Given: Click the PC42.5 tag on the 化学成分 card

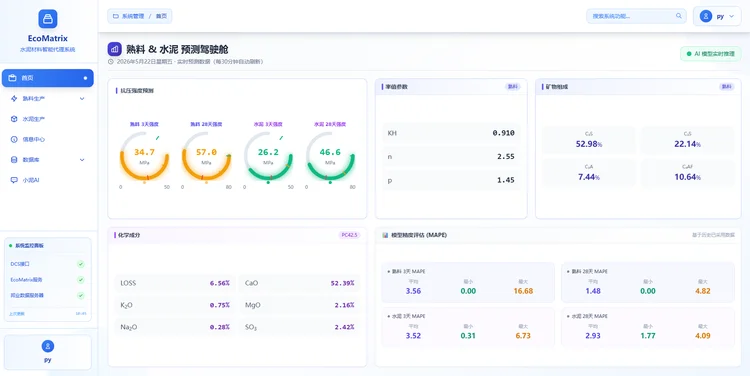Looking at the screenshot, I should tap(349, 235).
